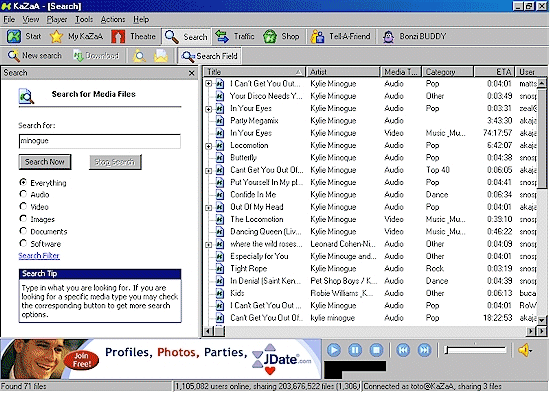This screenshot has width=550, height=393.
Task: Toggle the Search Field button
Action: point(210,56)
